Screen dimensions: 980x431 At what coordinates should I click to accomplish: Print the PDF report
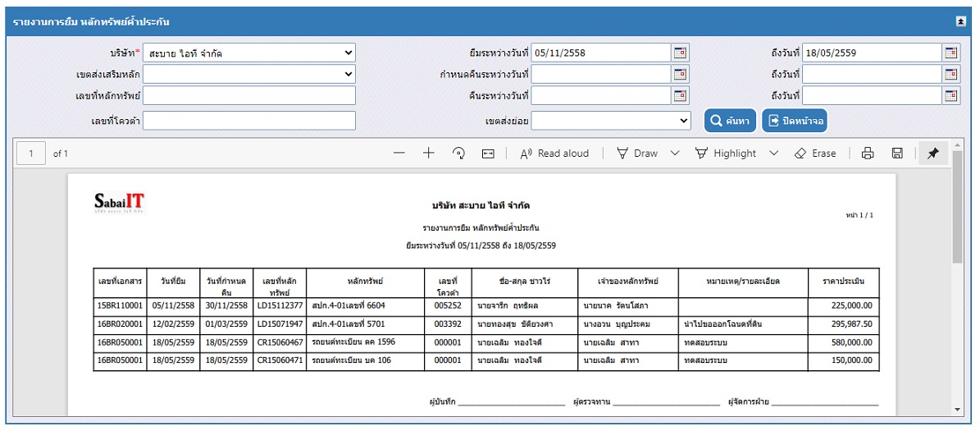868,154
